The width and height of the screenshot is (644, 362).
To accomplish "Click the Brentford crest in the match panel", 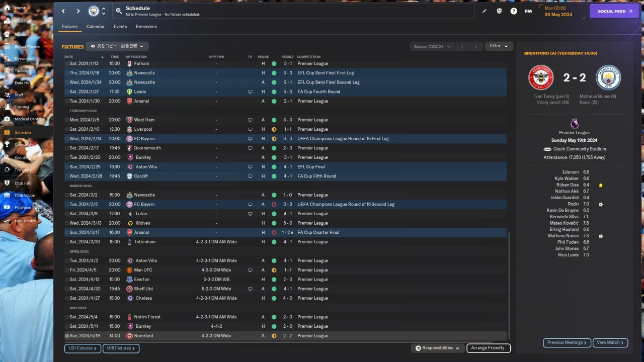I will pyautogui.click(x=541, y=77).
